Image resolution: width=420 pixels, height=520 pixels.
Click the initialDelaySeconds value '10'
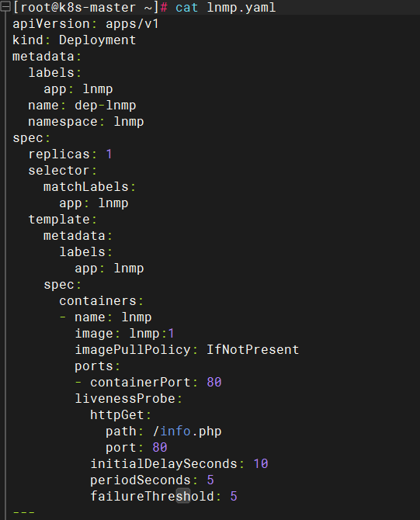pyautogui.click(x=260, y=463)
